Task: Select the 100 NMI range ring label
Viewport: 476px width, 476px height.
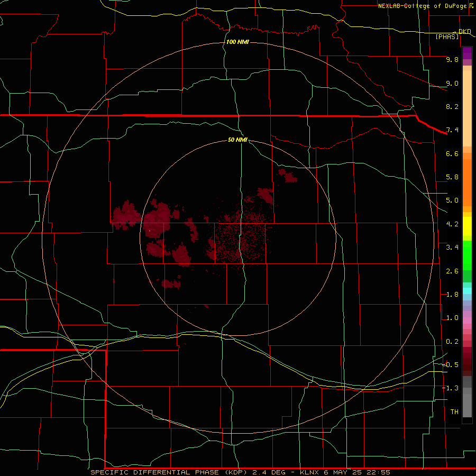Action: (x=237, y=42)
